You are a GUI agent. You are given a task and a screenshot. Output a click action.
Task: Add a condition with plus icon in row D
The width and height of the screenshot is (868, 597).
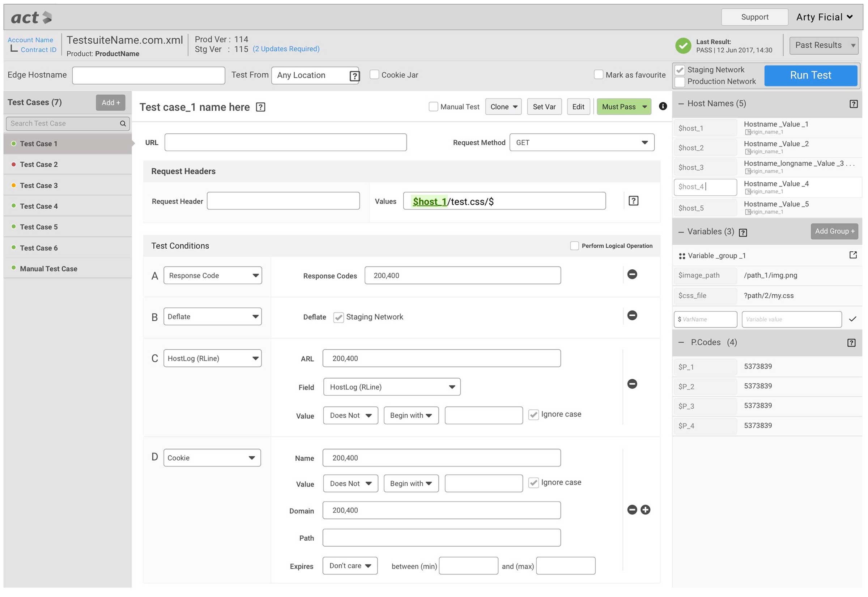[645, 509]
